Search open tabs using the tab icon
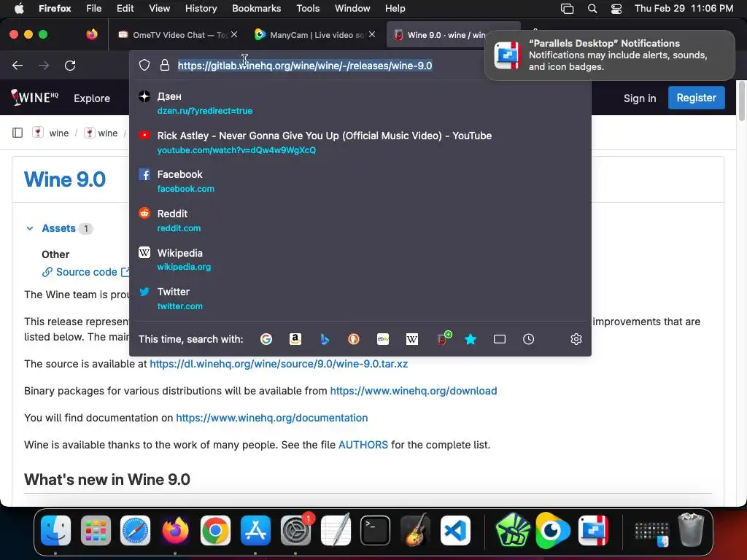 [500, 339]
